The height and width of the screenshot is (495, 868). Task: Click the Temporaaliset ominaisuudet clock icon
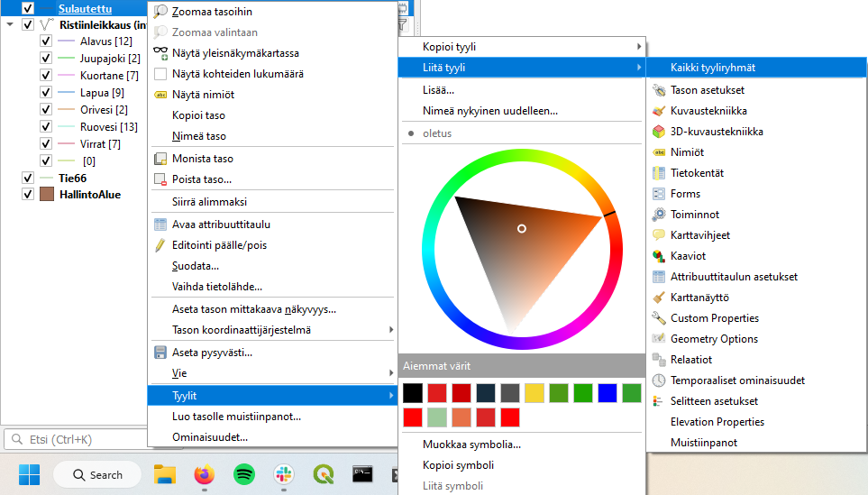point(659,380)
